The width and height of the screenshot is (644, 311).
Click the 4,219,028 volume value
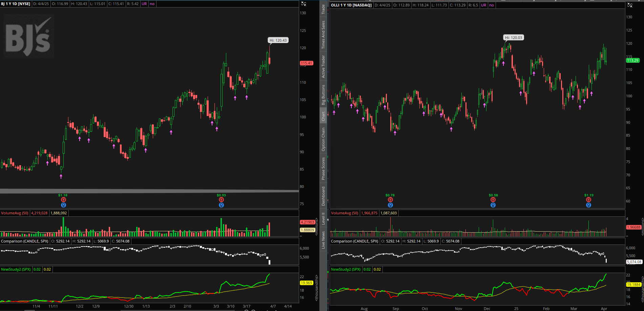tap(40, 213)
